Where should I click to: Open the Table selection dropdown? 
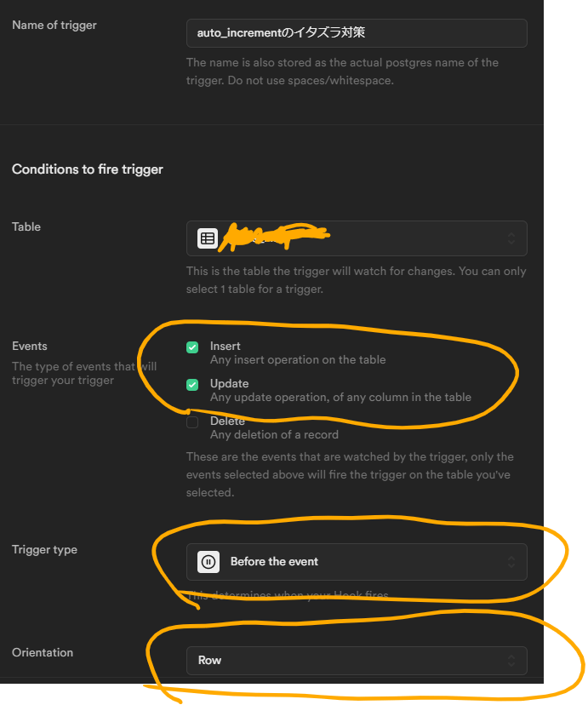pos(357,238)
